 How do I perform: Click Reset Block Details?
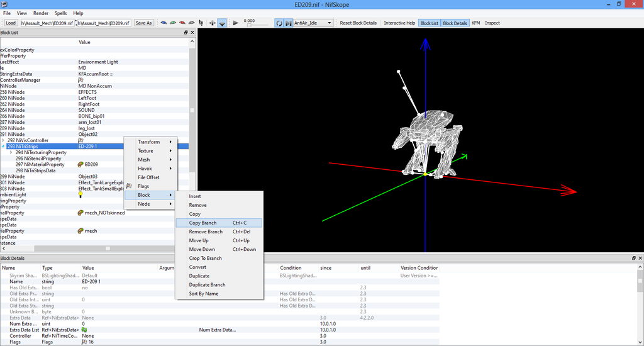[358, 23]
